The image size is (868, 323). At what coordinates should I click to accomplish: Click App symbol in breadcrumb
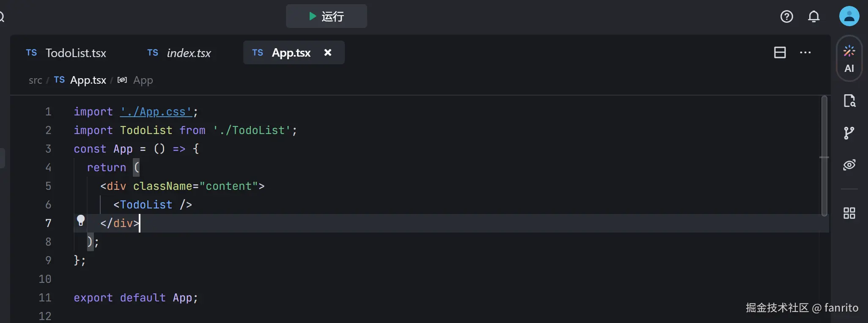[x=143, y=80]
